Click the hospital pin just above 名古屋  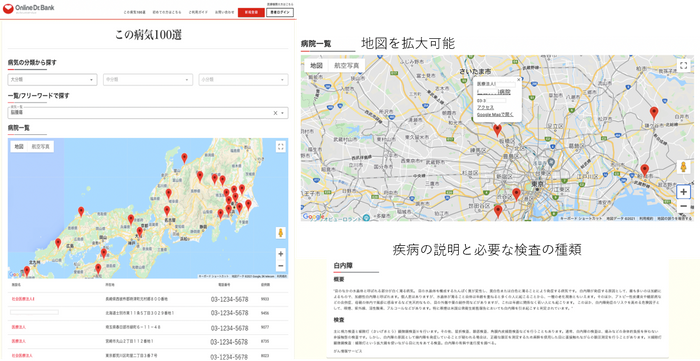pyautogui.click(x=167, y=211)
